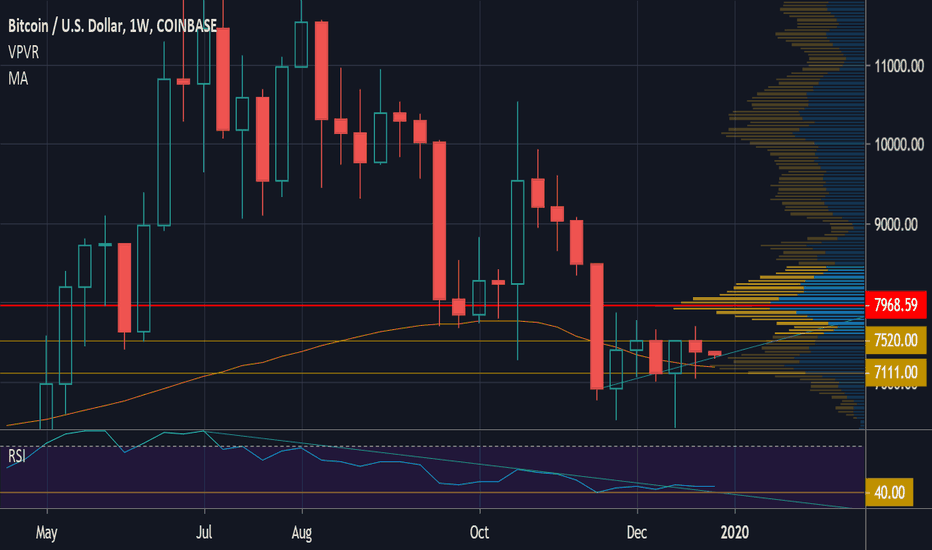This screenshot has height=550, width=932.
Task: Click the RSI indicator label
Action: [x=17, y=456]
